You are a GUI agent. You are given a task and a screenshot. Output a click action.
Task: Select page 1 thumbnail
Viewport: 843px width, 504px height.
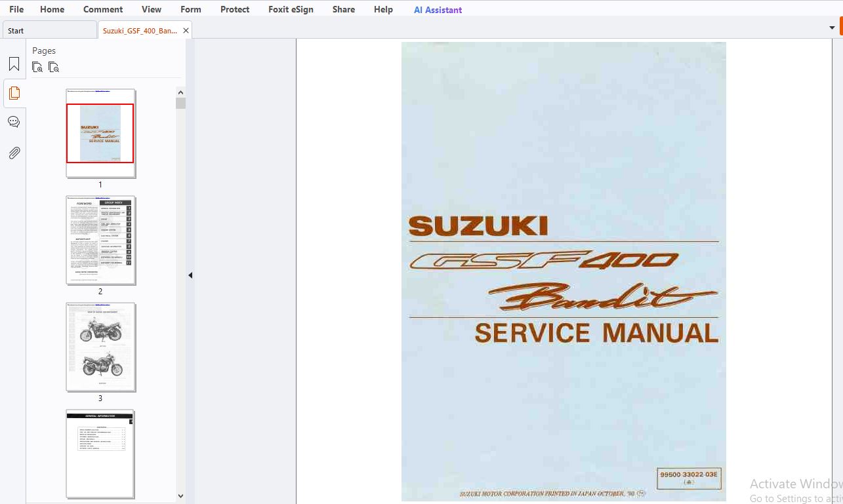click(x=100, y=133)
